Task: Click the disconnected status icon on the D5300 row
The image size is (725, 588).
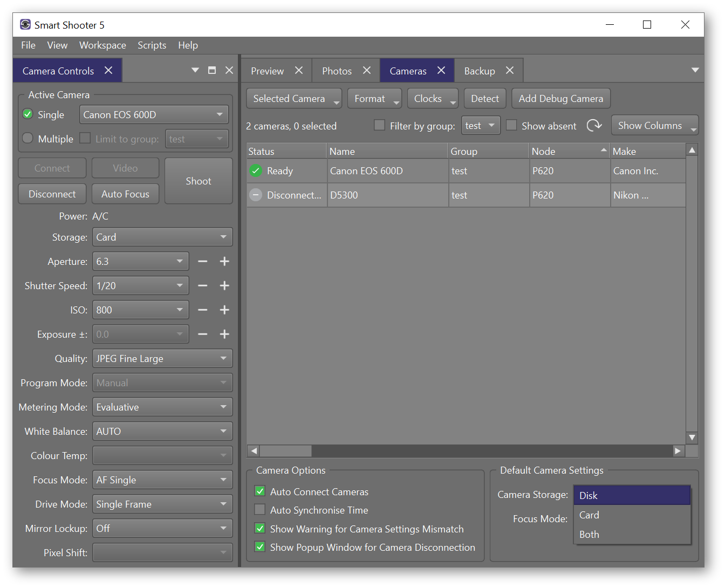Action: click(255, 195)
